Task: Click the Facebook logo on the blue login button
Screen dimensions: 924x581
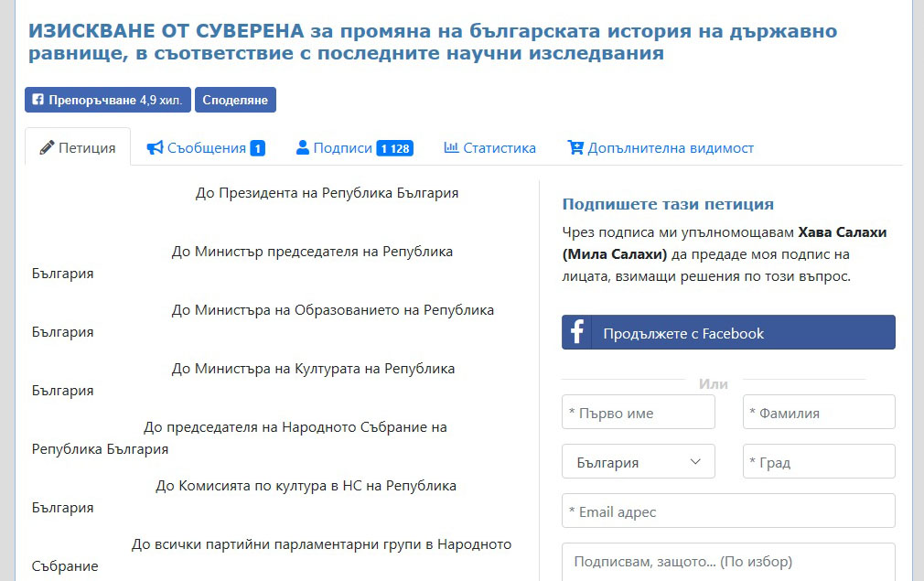Action: coord(577,333)
